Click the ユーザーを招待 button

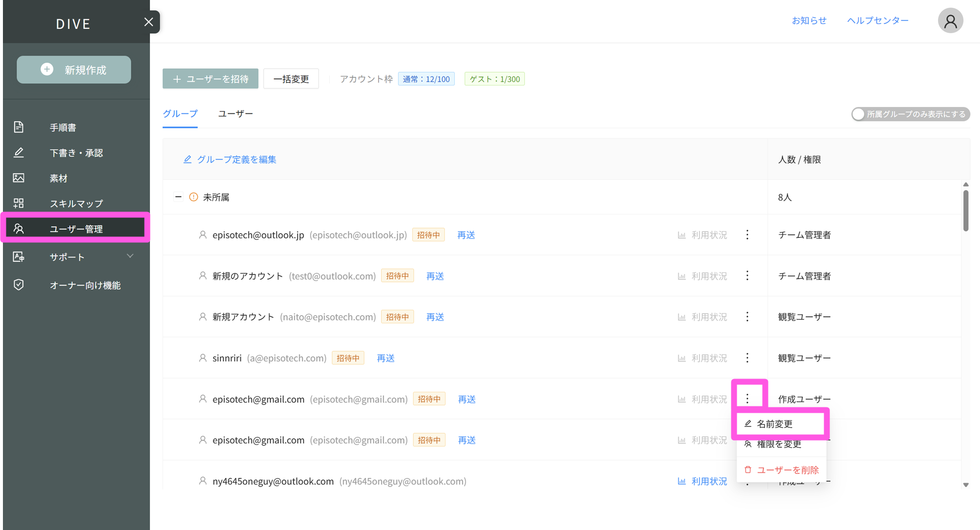(211, 79)
